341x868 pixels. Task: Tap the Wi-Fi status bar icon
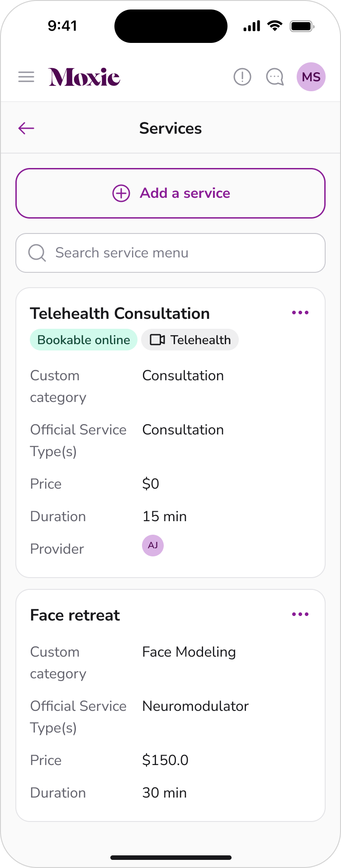pos(275,26)
